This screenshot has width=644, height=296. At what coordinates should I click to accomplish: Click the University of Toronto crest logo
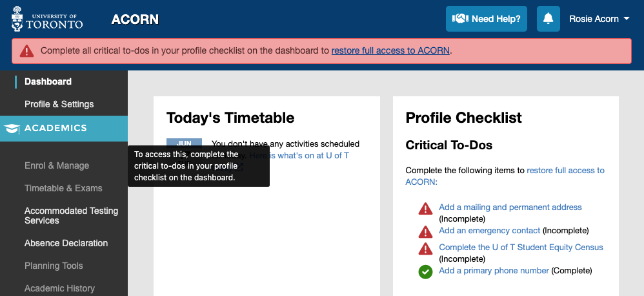coord(17,19)
